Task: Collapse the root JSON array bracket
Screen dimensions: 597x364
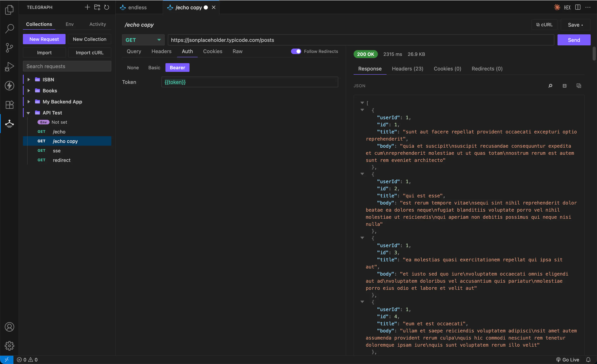Action: click(362, 103)
